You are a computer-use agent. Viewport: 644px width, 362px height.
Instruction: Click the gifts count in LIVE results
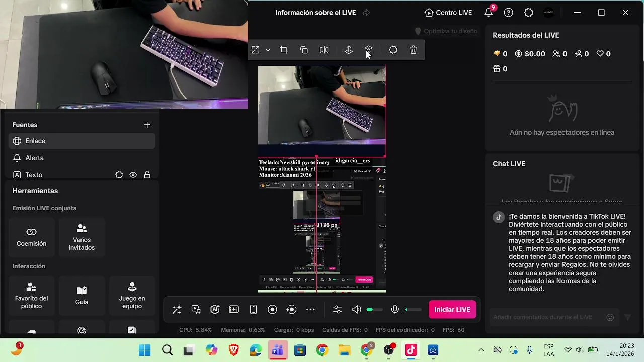[501, 69]
